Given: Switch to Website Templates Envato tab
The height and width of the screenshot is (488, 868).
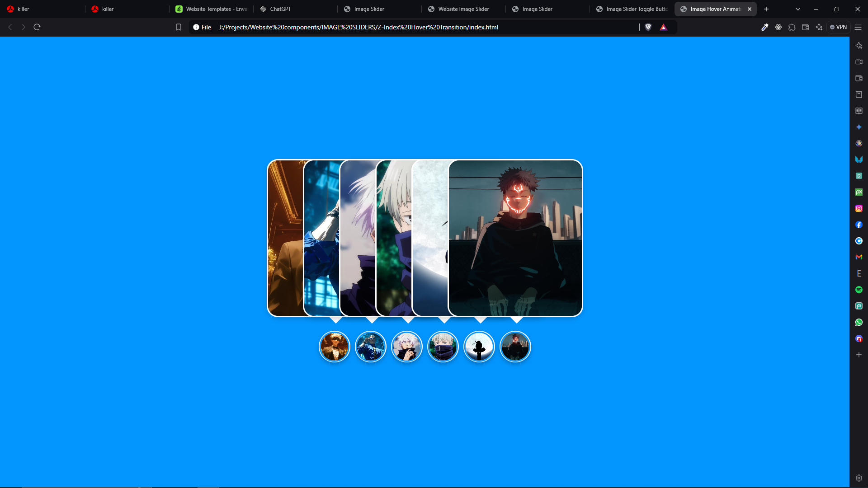Looking at the screenshot, I should coord(211,9).
